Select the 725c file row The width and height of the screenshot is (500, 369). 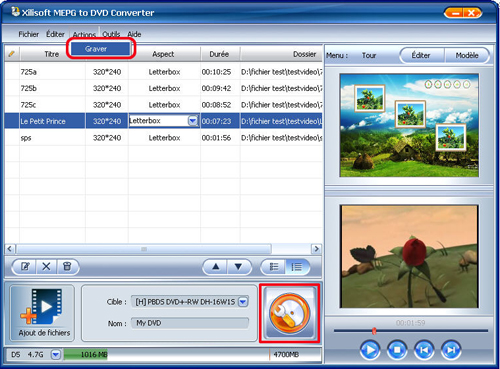tap(163, 105)
